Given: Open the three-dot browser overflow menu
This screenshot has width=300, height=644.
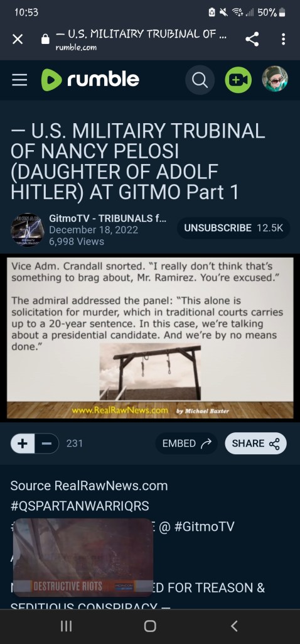Looking at the screenshot, I should pos(283,40).
